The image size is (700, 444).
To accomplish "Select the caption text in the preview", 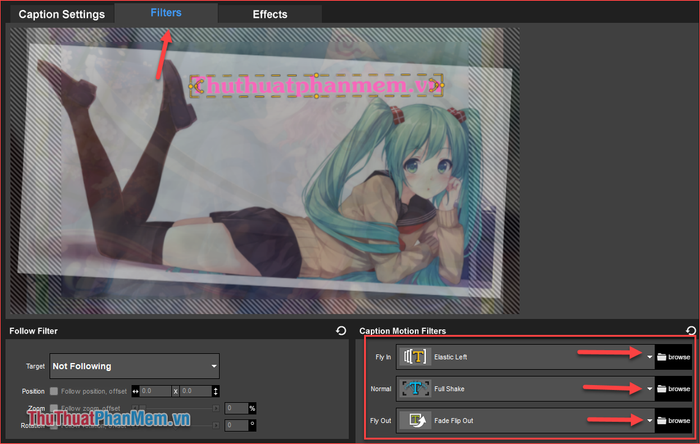I will click(x=316, y=85).
